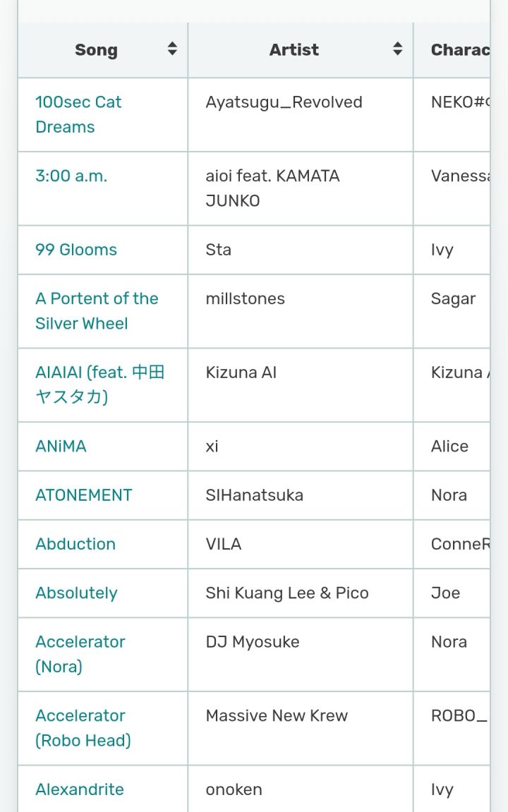The width and height of the screenshot is (508, 812).
Task: Open the Abduction song link
Action: [x=75, y=544]
